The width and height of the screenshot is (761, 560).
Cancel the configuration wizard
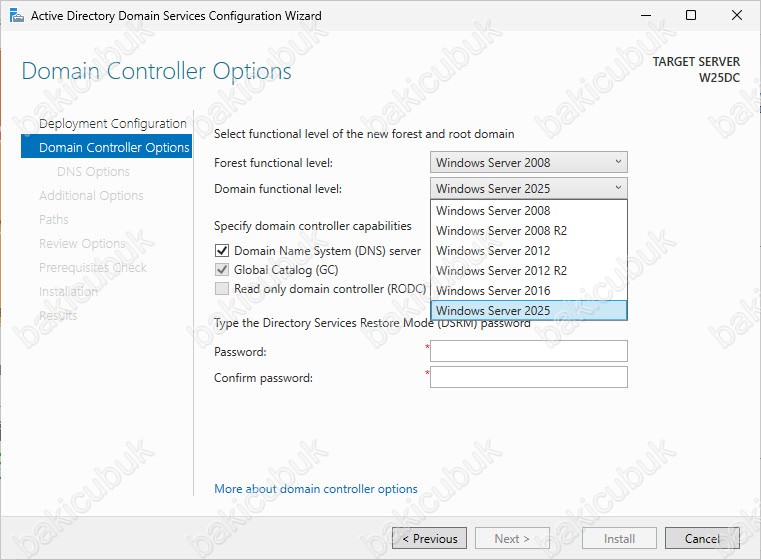[x=702, y=538]
